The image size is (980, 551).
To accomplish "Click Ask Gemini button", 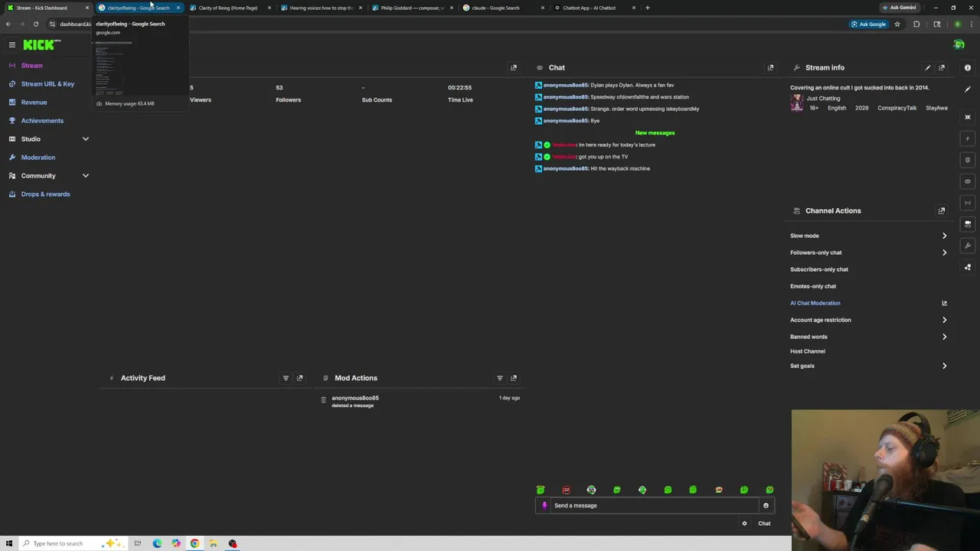I will [x=899, y=8].
